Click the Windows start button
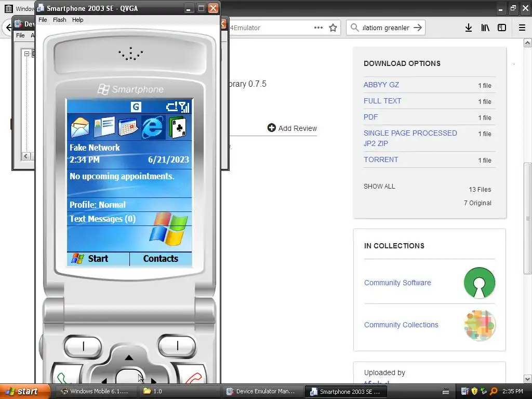The image size is (532, 399). (x=24, y=391)
